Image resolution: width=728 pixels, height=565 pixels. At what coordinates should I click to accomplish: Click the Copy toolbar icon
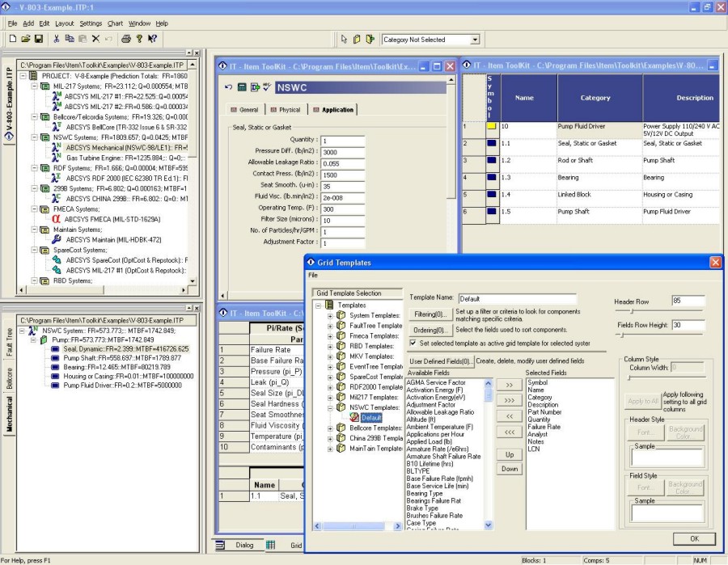click(x=70, y=39)
